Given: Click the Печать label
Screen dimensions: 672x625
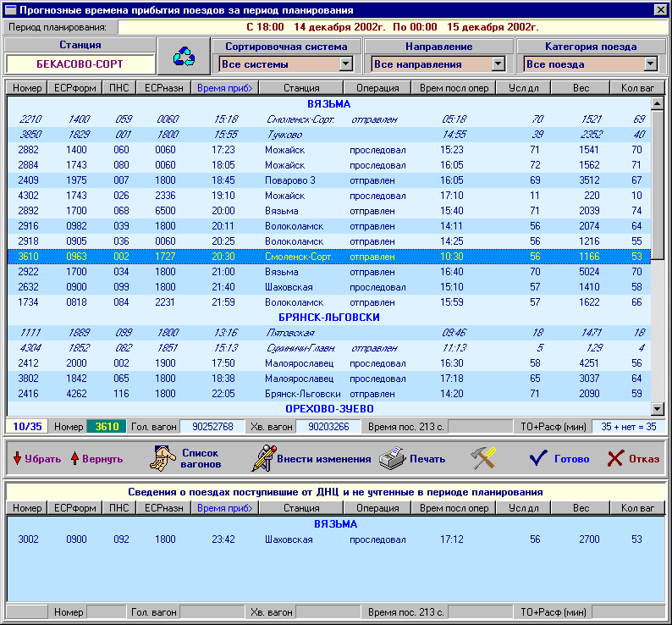Looking at the screenshot, I should 427,459.
